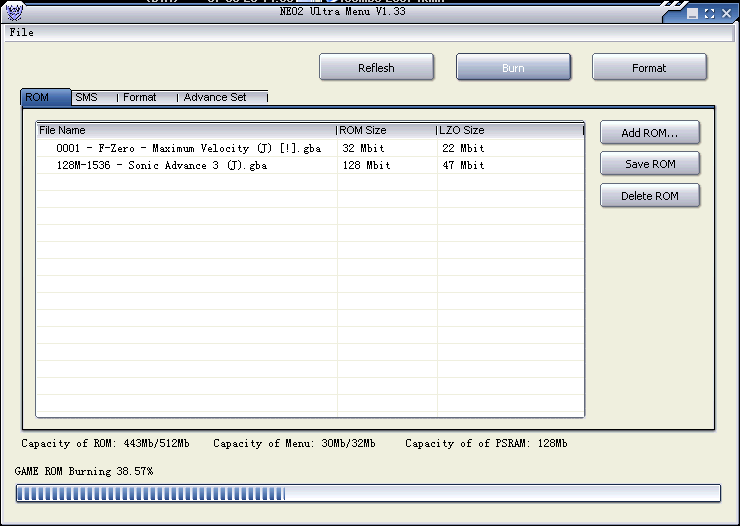Maximize the NEO2 Ultra Menu window
740x526 pixels.
coord(709,13)
